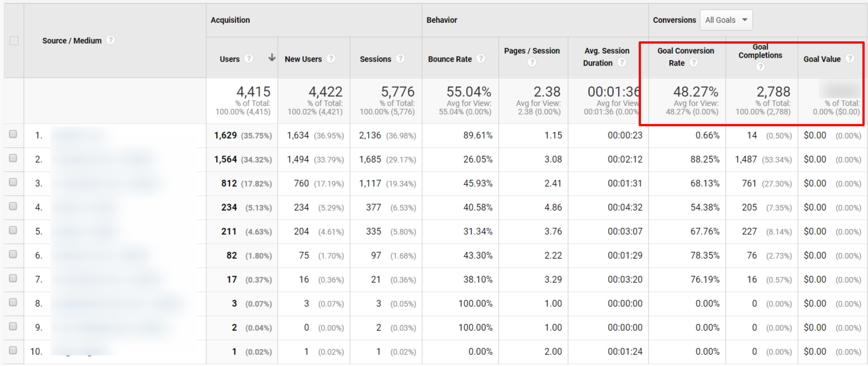Show help for Bounce Rate metric
The image size is (868, 366).
tap(481, 59)
